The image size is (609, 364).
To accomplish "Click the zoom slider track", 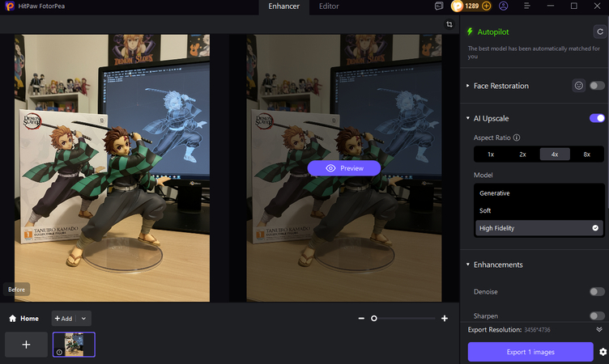I will [406, 318].
